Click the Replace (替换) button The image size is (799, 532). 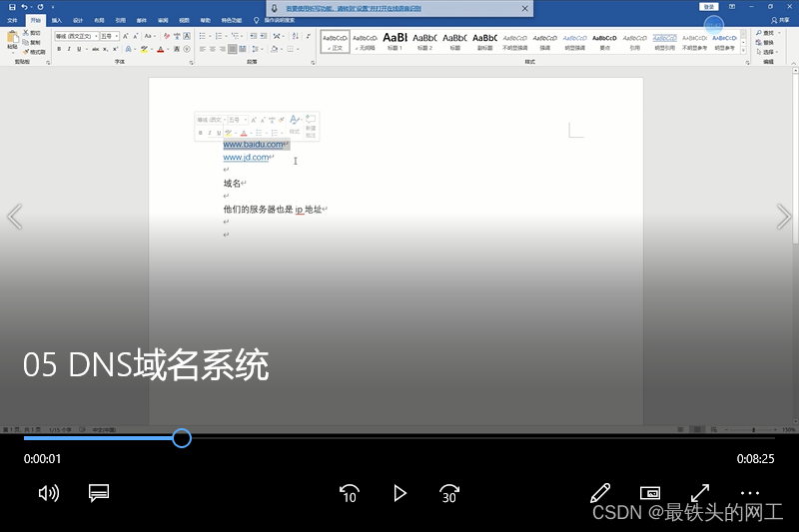tap(765, 42)
